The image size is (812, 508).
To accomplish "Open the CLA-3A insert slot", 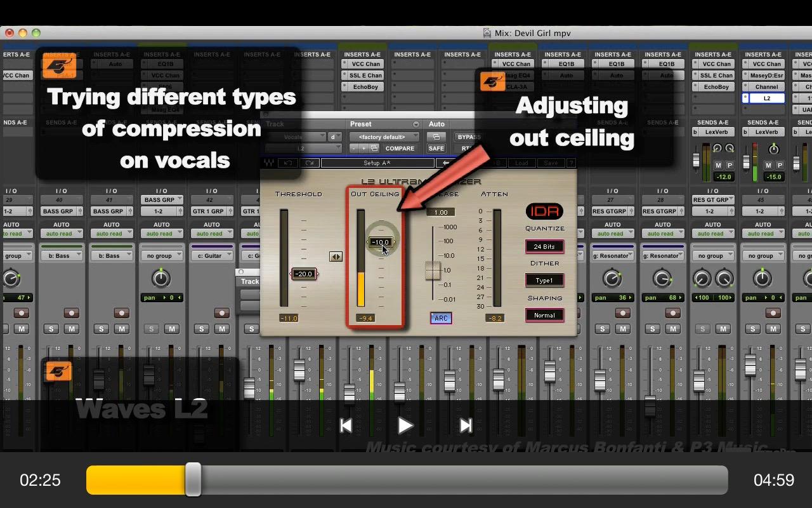I will [516, 87].
